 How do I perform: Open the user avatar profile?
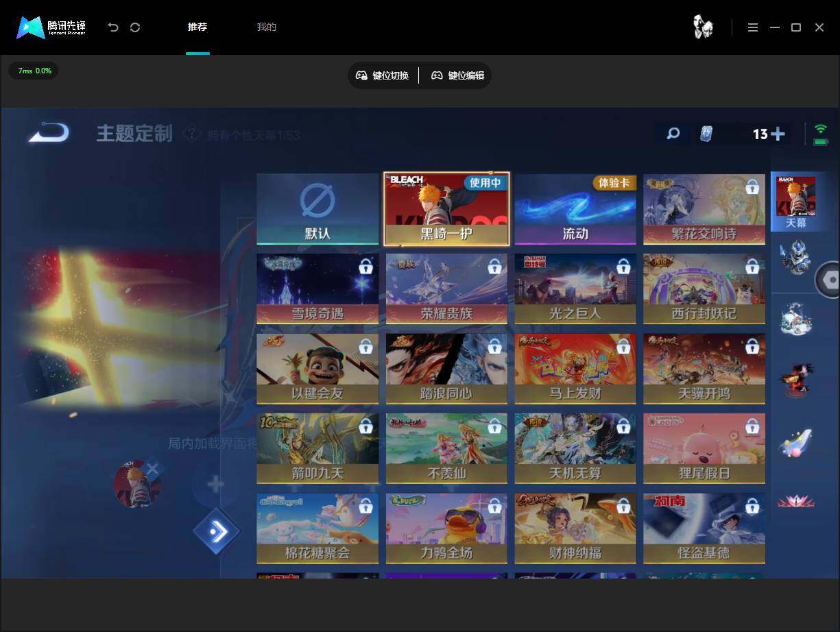tap(703, 27)
